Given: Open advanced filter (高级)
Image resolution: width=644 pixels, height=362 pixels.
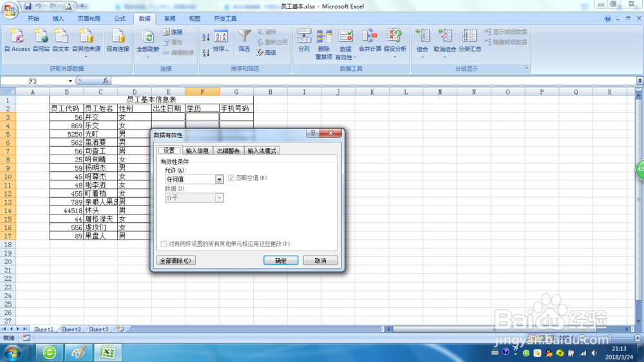Looking at the screenshot, I should coord(267,53).
